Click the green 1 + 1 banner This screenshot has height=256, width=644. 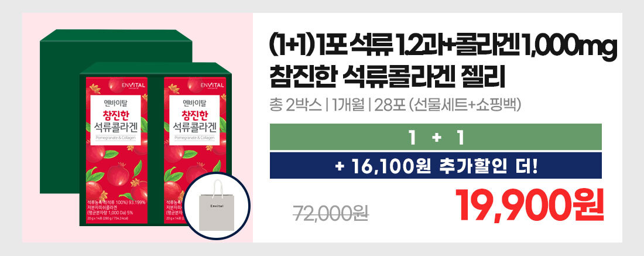tap(436, 137)
